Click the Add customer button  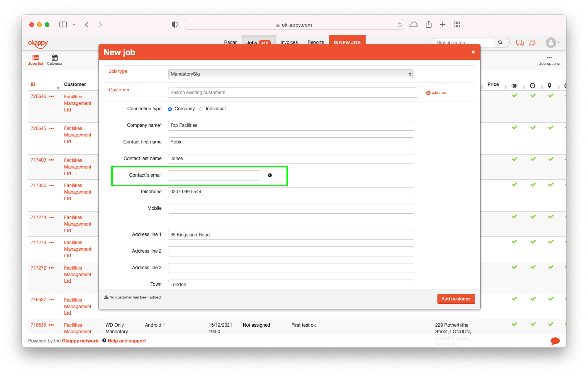pyautogui.click(x=456, y=299)
